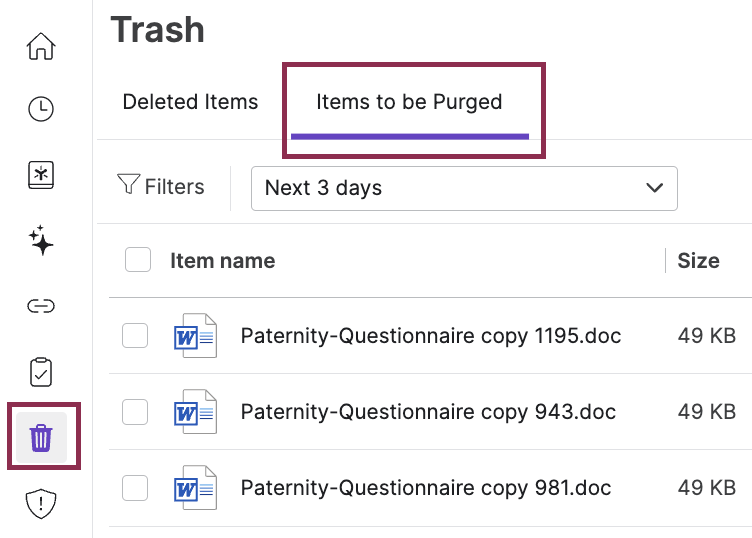
Task: Click the Filters funnel icon
Action: (x=129, y=186)
